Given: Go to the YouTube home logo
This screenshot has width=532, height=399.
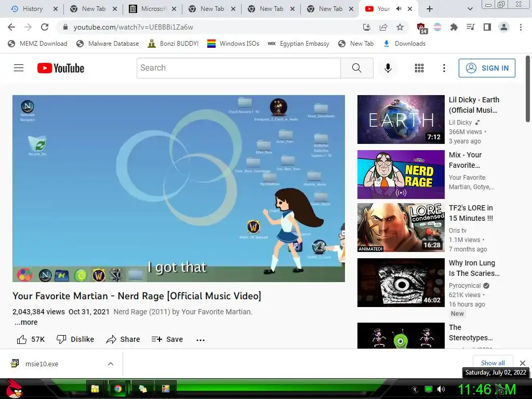Looking at the screenshot, I should click(61, 68).
